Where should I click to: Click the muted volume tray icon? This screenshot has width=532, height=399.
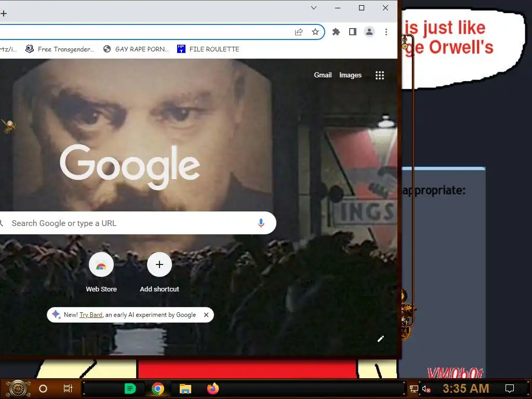tap(426, 389)
